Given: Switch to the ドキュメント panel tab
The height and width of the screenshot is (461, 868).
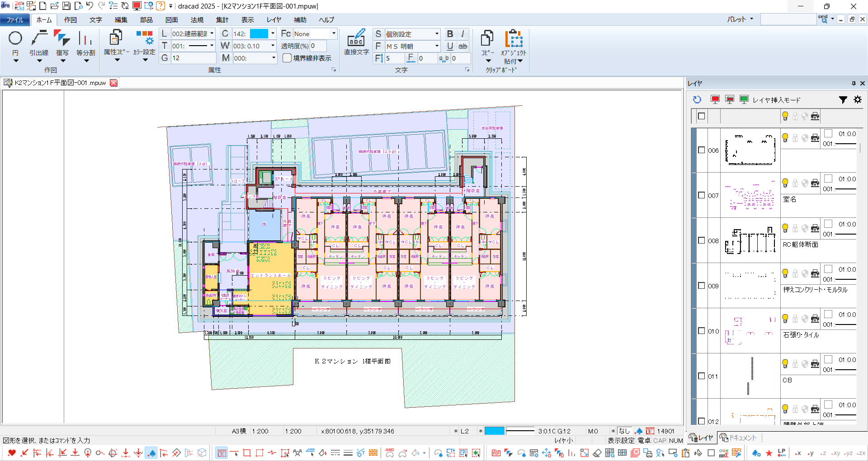Looking at the screenshot, I should 739,437.
